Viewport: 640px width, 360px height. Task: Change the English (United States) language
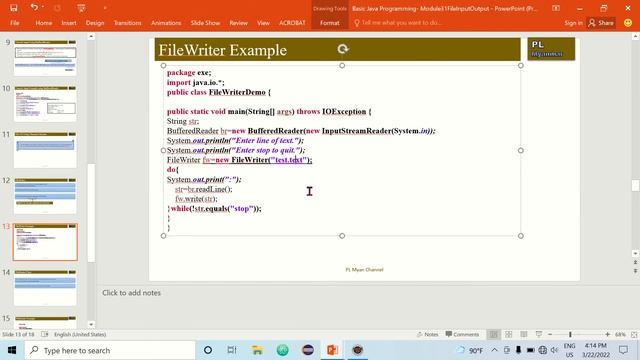coord(80,334)
